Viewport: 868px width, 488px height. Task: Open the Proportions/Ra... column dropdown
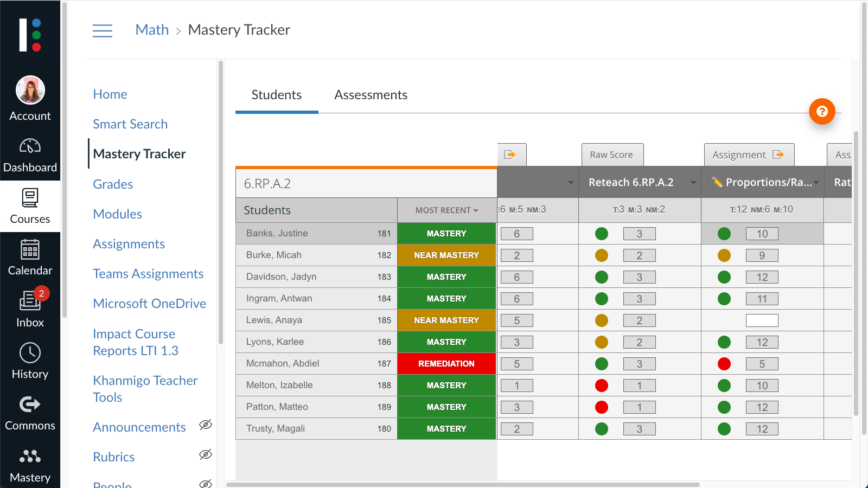tap(818, 183)
